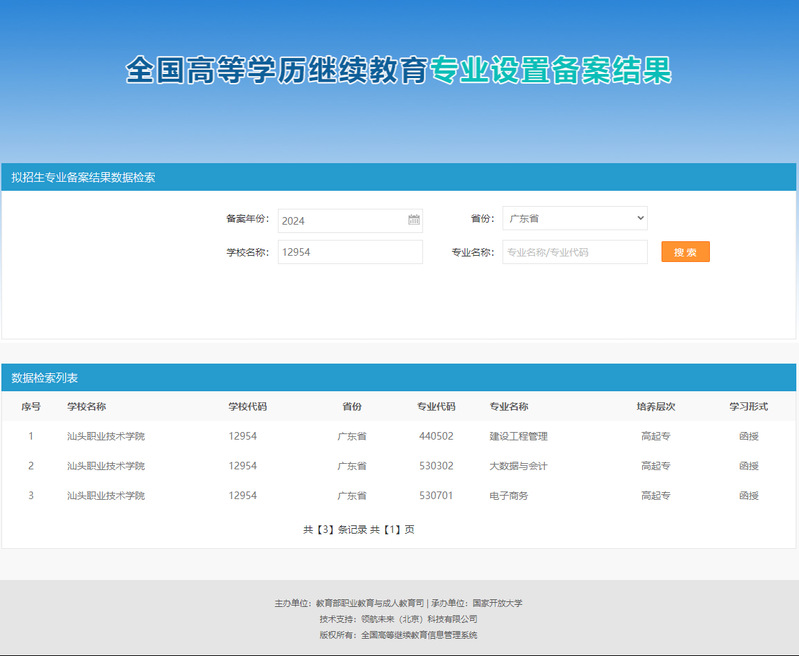Click the 学校代码 column header
The height and width of the screenshot is (656, 799).
click(x=247, y=407)
